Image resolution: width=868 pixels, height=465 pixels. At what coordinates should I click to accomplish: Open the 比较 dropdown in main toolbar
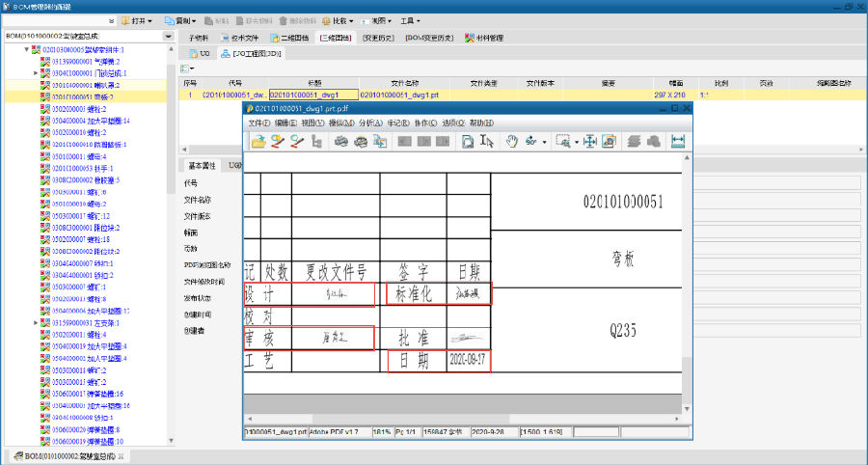click(339, 20)
